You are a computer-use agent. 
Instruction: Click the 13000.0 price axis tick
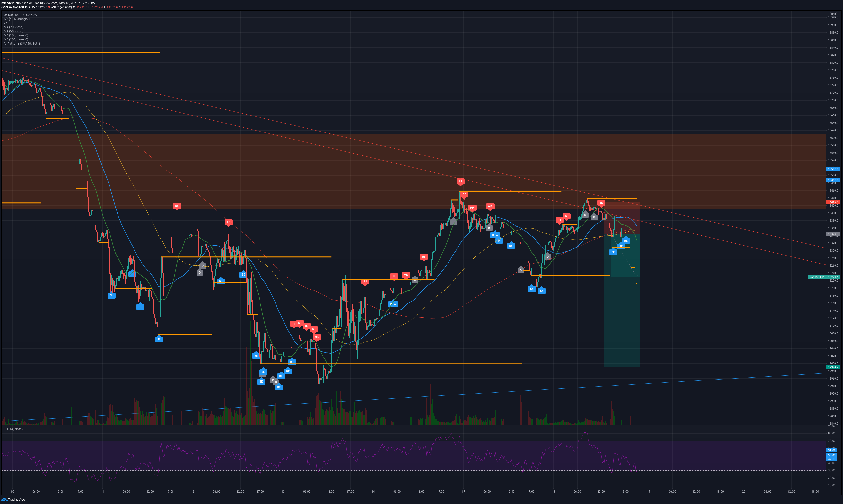pyautogui.click(x=833, y=363)
